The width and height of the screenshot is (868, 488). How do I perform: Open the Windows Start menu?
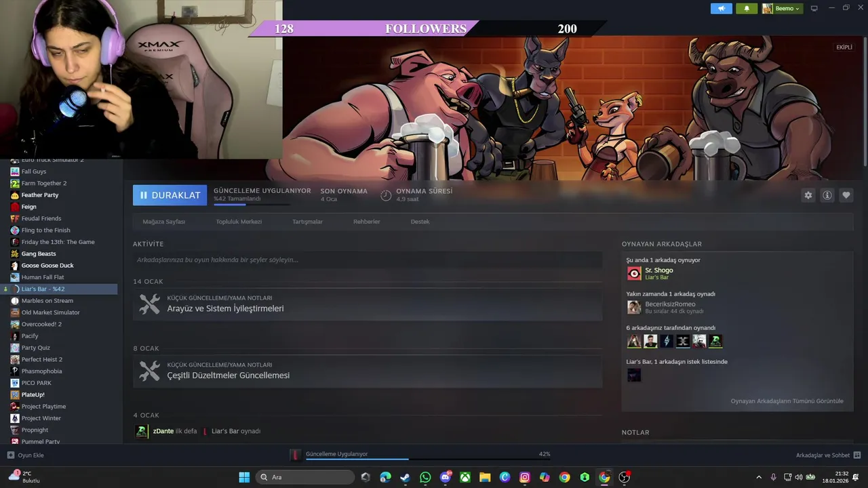click(x=244, y=477)
